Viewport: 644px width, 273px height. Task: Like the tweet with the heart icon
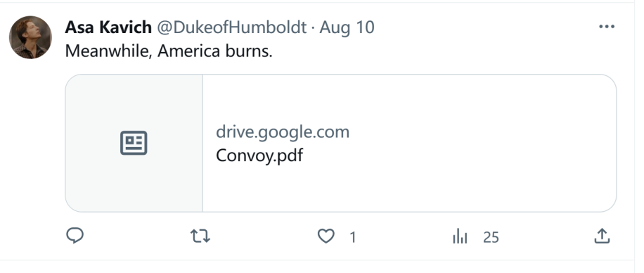[326, 236]
